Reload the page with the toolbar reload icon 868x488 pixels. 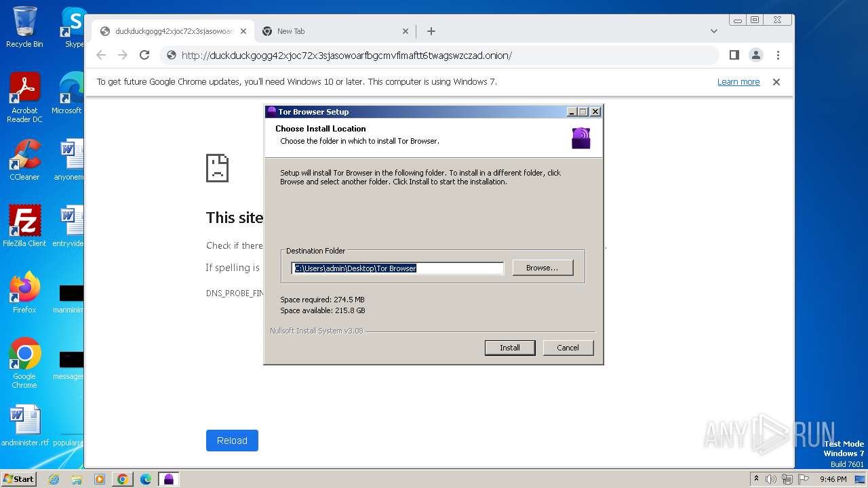tap(144, 56)
